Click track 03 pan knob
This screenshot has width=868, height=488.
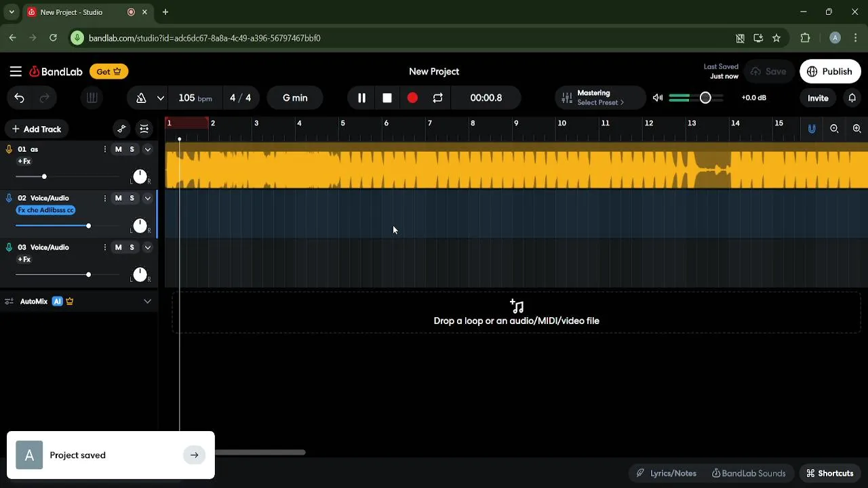140,274
